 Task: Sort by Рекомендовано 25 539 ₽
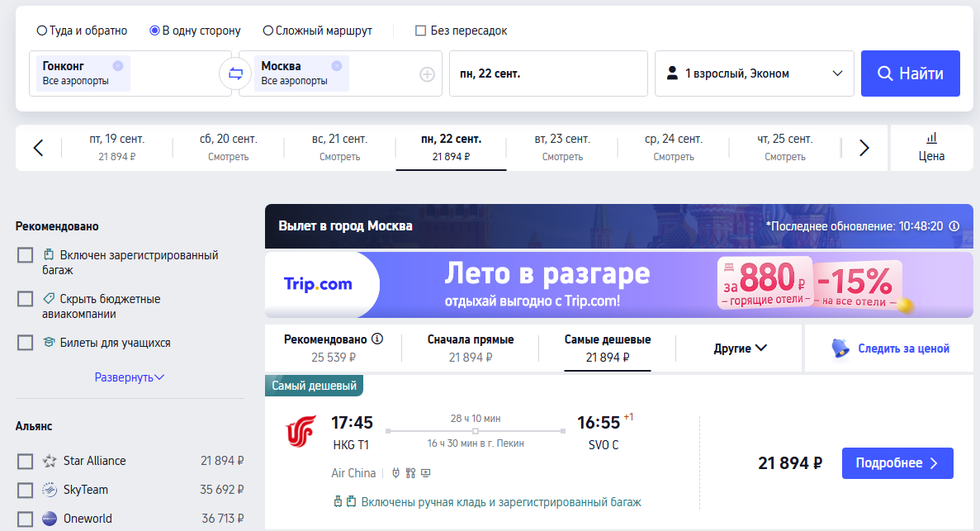click(x=333, y=348)
